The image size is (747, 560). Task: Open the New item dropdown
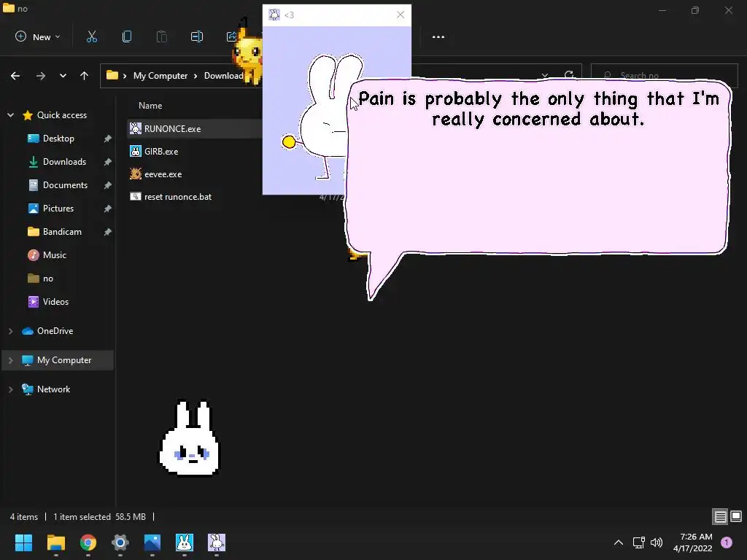tap(38, 36)
